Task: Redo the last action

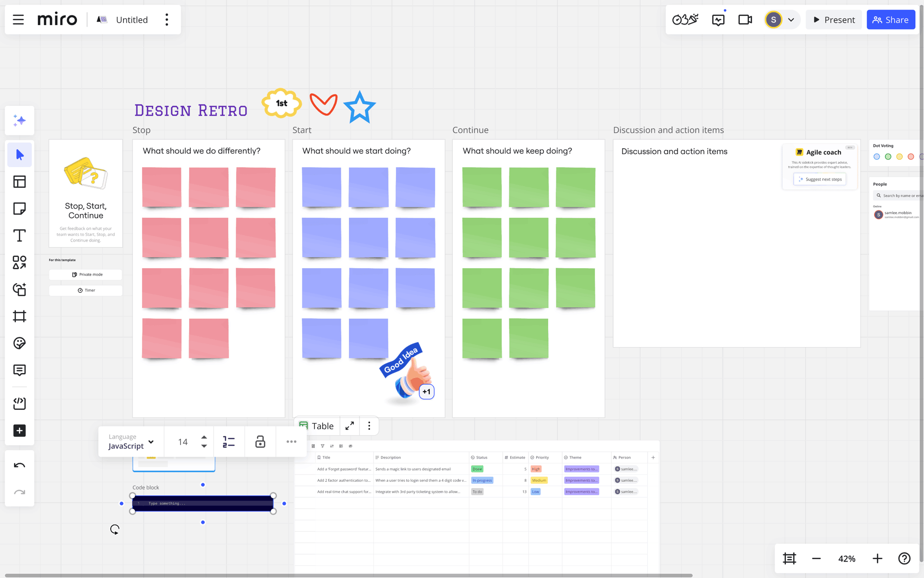Action: point(19,492)
